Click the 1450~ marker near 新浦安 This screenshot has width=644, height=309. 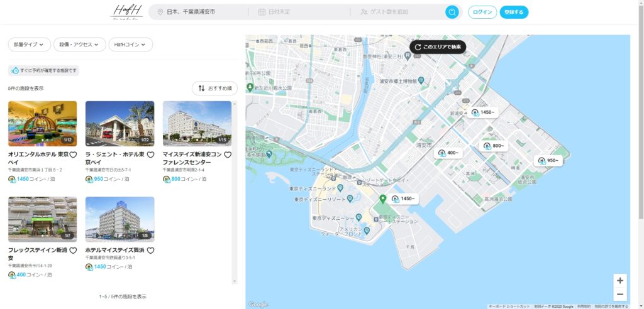(x=482, y=112)
